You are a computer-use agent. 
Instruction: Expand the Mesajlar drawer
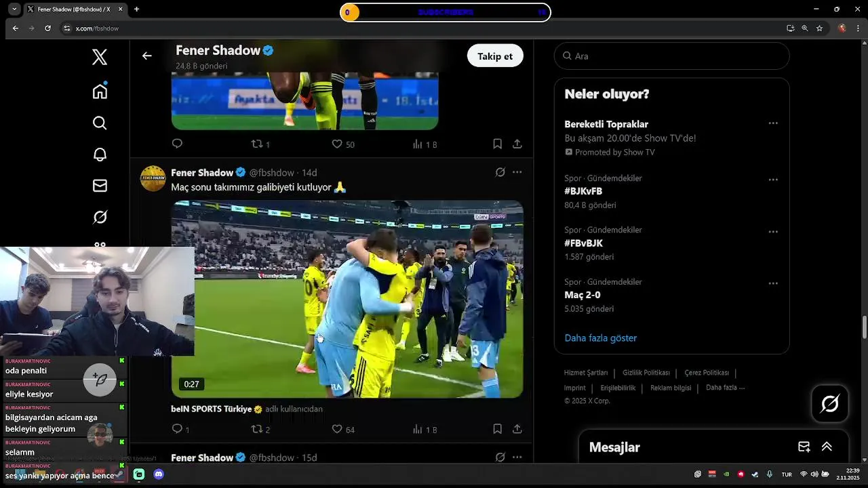[x=827, y=447]
